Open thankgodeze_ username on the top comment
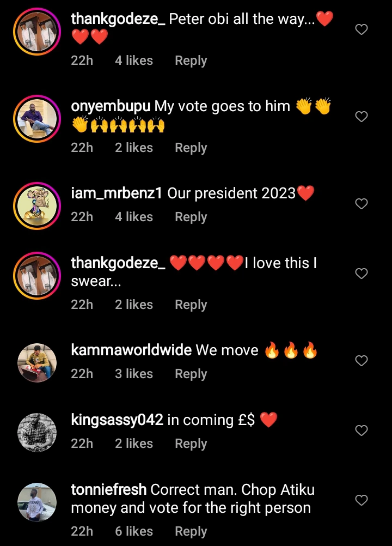 pos(118,19)
